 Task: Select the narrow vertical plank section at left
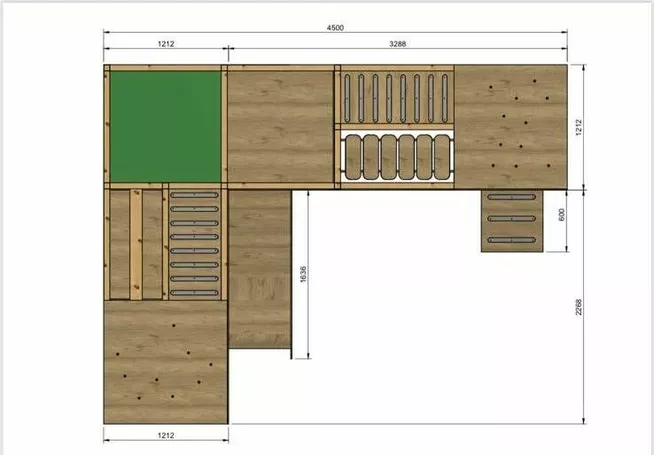point(136,244)
